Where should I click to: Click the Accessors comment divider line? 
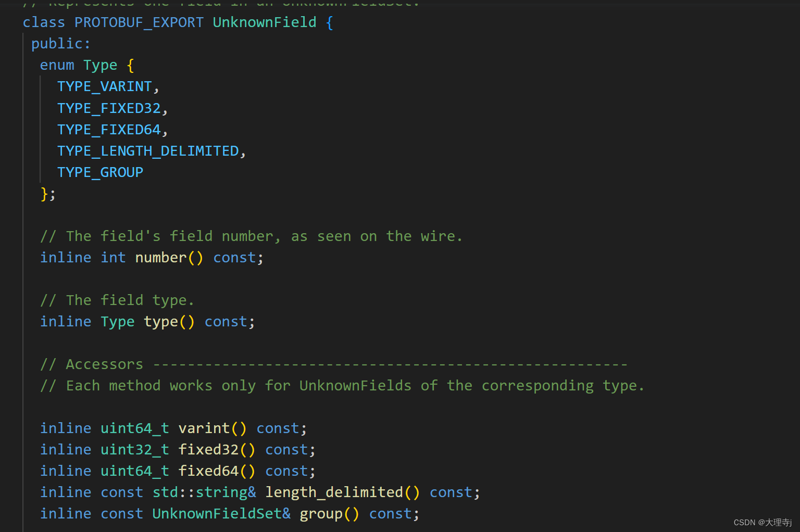click(334, 364)
